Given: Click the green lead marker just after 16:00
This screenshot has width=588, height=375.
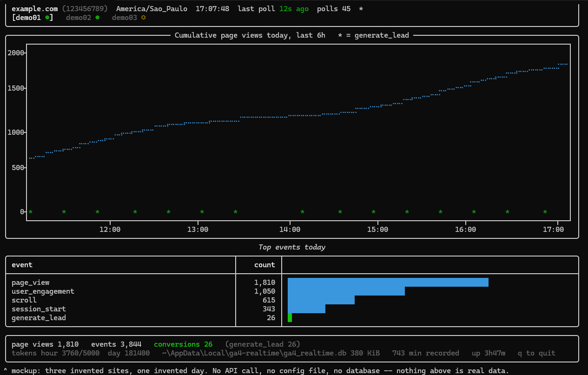Looking at the screenshot, I should [474, 212].
